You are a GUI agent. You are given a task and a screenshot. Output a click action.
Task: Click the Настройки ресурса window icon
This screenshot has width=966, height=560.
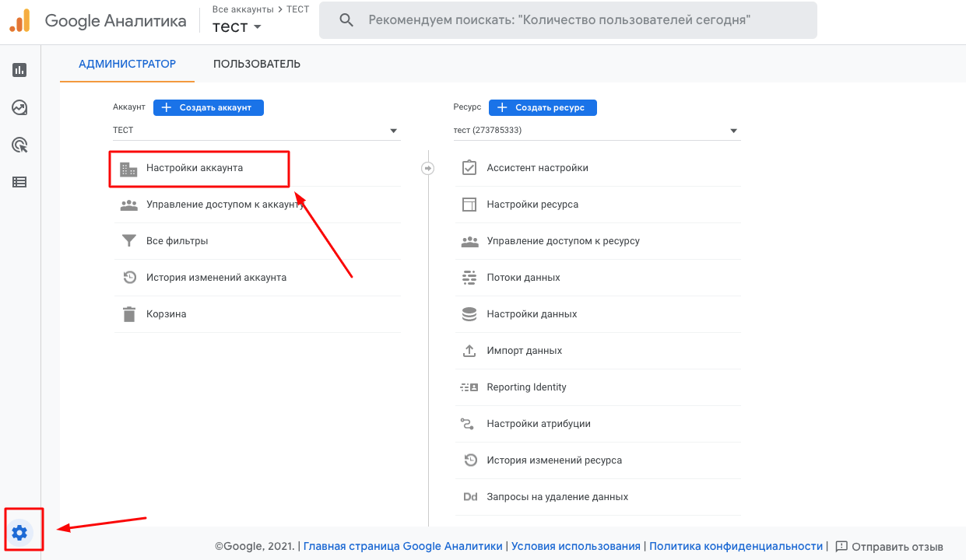[469, 205]
